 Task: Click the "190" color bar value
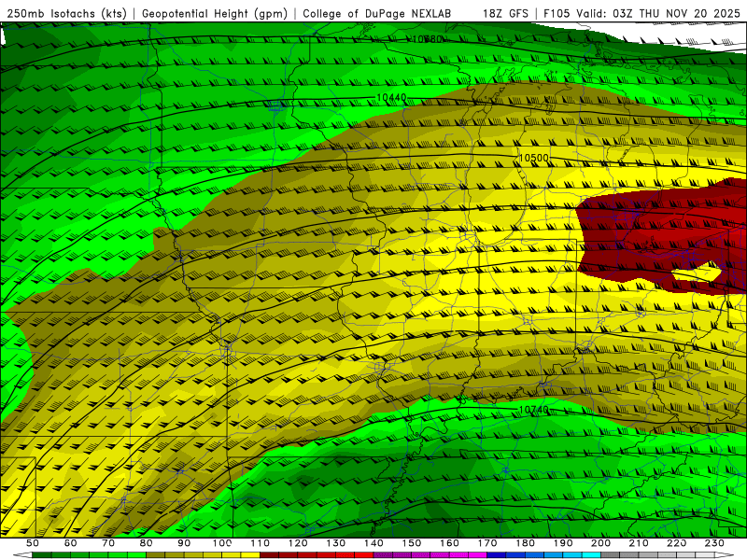pos(563,543)
